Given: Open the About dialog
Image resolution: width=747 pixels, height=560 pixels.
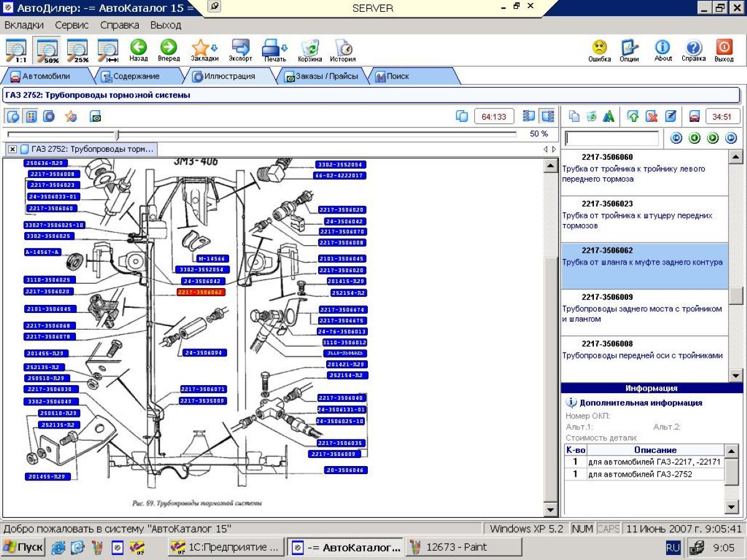Looking at the screenshot, I should pos(663,50).
